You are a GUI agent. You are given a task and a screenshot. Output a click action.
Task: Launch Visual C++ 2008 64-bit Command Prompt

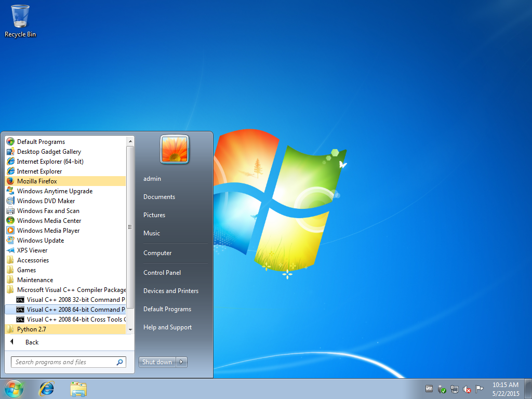coord(65,310)
